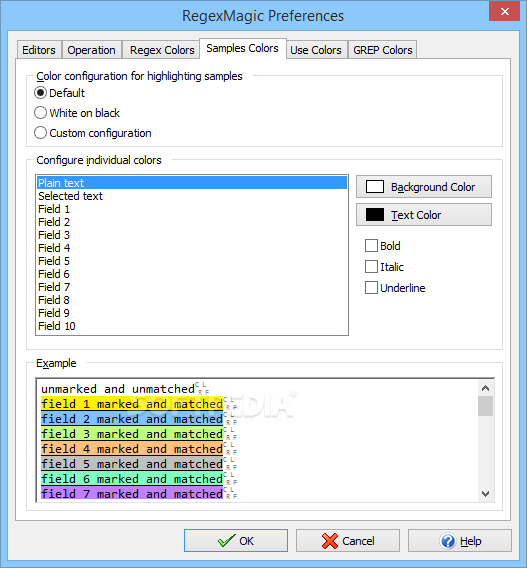The image size is (527, 568).
Task: Click Field 8 list entry
Action: click(x=192, y=300)
